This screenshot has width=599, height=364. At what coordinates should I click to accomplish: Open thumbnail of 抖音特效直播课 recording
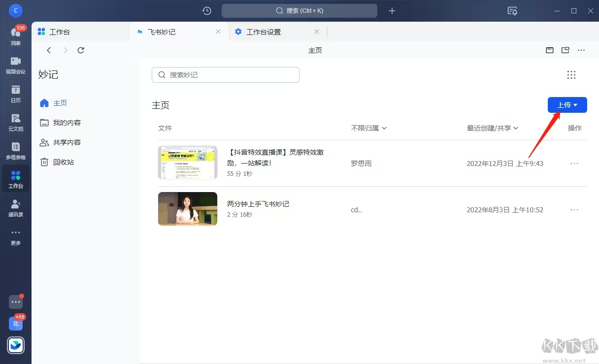(x=188, y=163)
